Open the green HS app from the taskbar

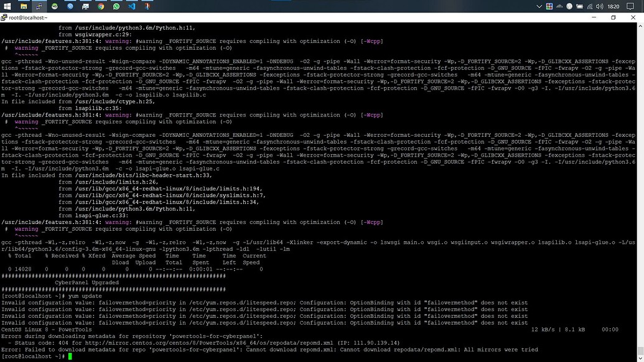click(x=54, y=6)
